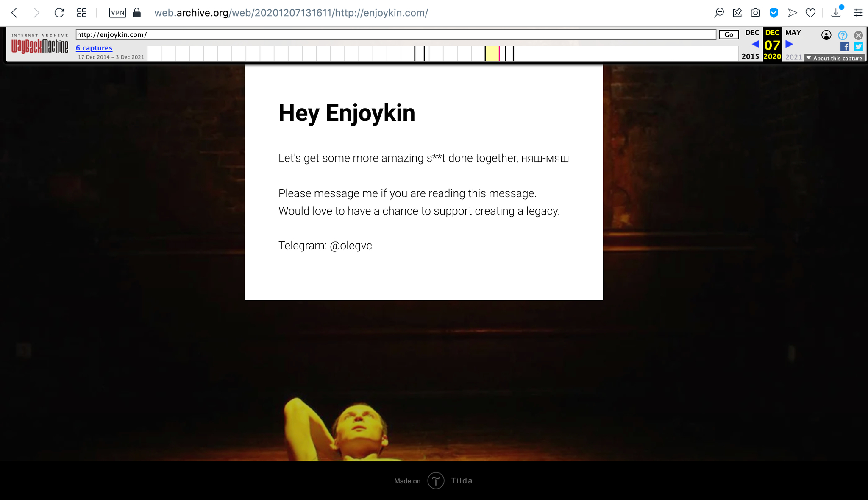The image size is (868, 500).
Task: Take snapshot with camera icon
Action: pos(755,13)
